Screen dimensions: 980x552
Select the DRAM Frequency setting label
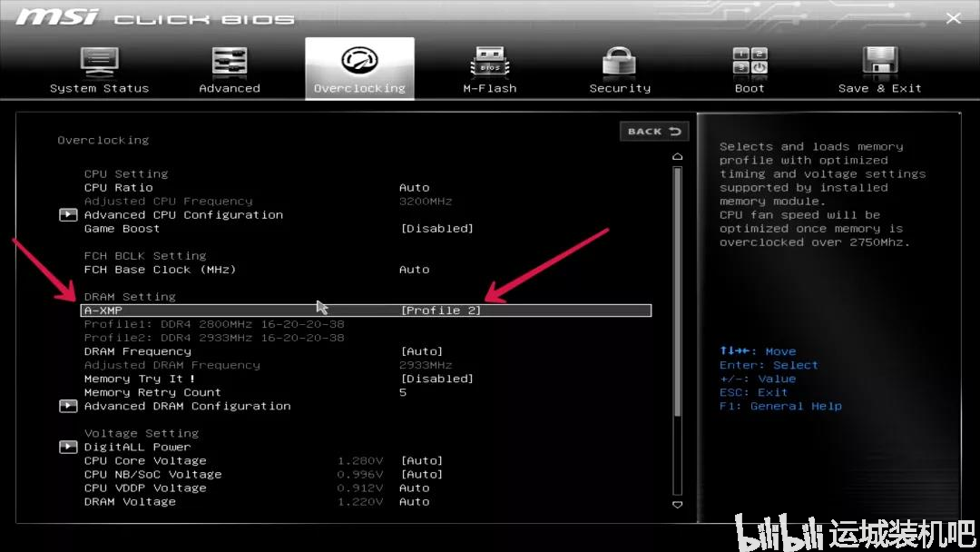[138, 351]
